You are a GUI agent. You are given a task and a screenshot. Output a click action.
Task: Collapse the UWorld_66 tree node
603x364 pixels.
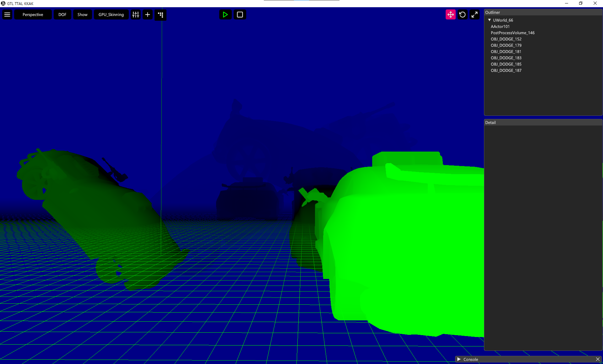pos(489,20)
